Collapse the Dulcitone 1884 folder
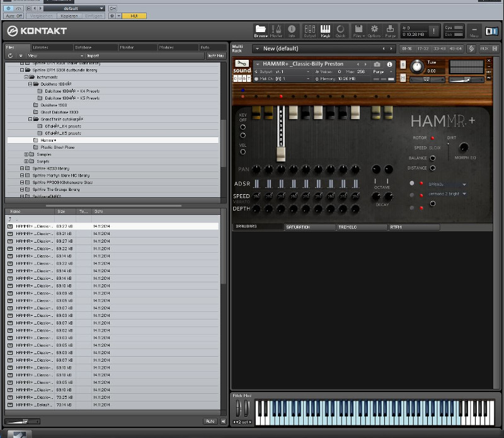 30,84
